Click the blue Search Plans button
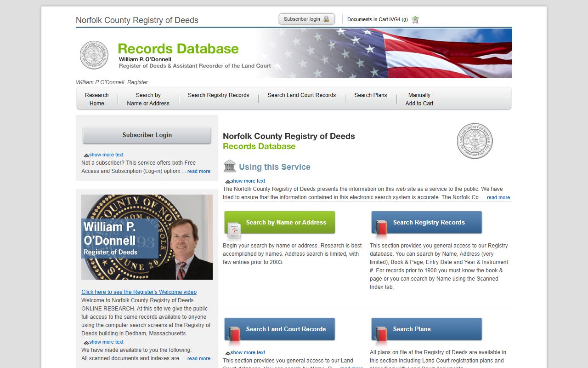The height and width of the screenshot is (368, 588). 427,329
